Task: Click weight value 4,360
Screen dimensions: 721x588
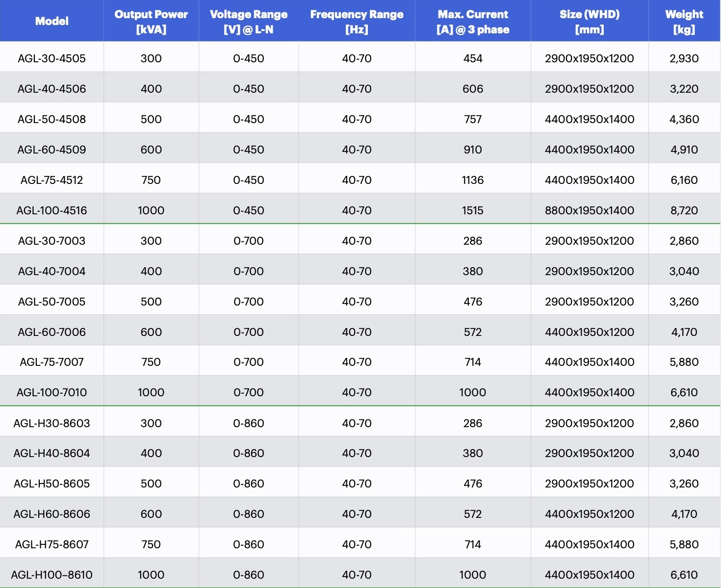Action: pos(684,119)
